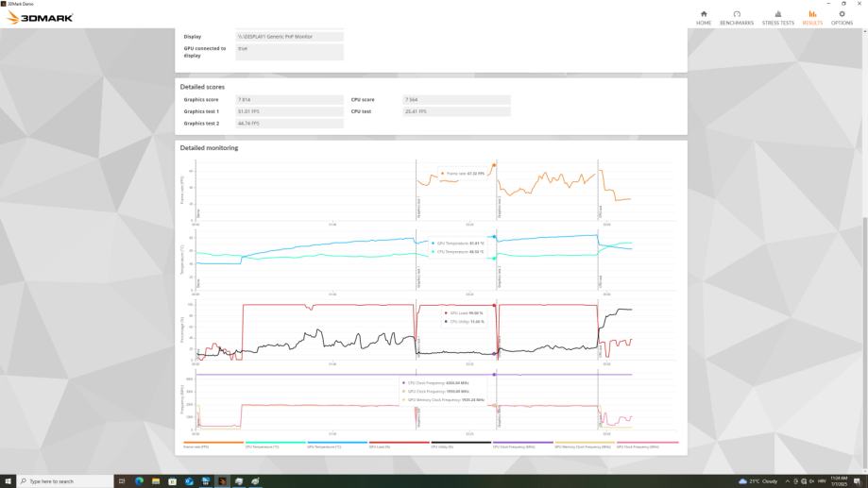868x488 pixels.
Task: Toggle CPU Utility (%) legend series
Action: click(x=461, y=445)
